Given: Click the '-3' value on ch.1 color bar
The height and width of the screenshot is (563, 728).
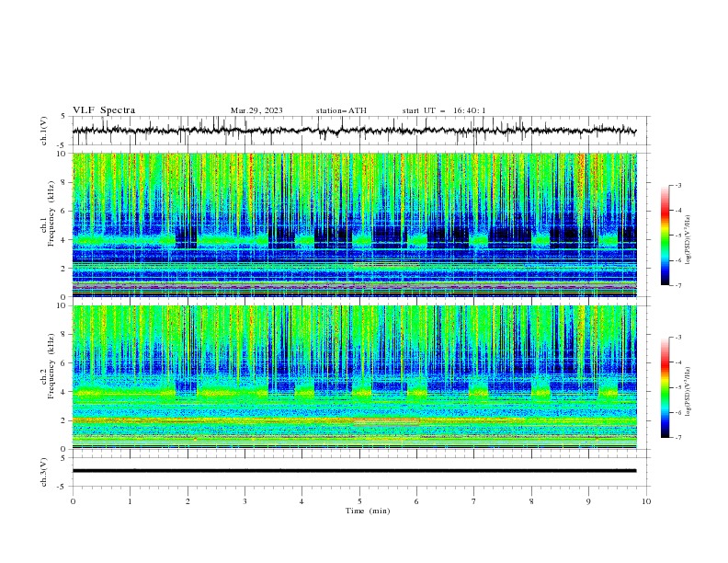Looking at the screenshot, I should click(x=677, y=185).
